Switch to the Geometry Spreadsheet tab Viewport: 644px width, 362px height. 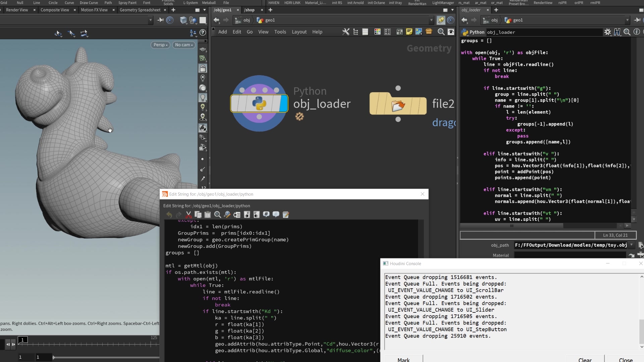coord(140,10)
